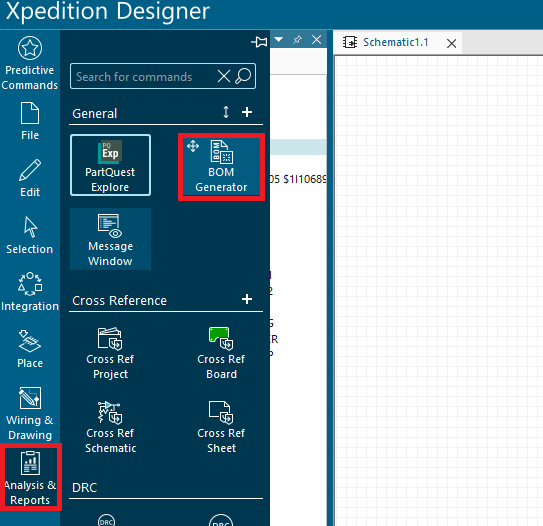Launch PartQuest Explore
This screenshot has width=543, height=526.
pos(110,165)
